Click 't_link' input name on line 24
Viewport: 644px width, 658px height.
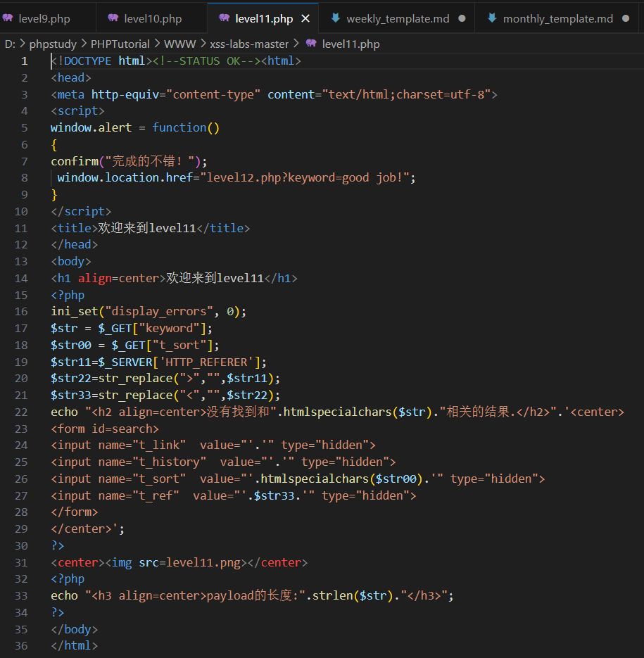point(160,445)
